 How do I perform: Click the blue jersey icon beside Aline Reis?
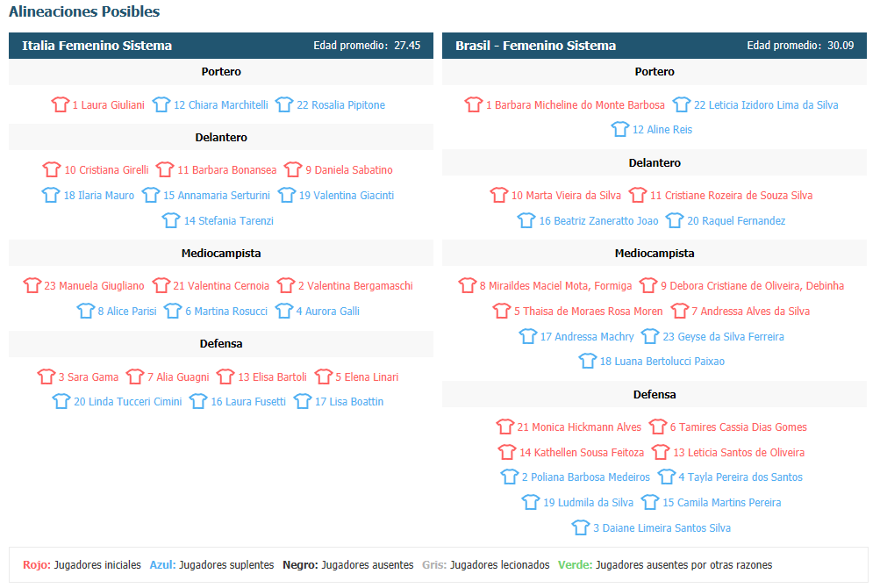620,129
